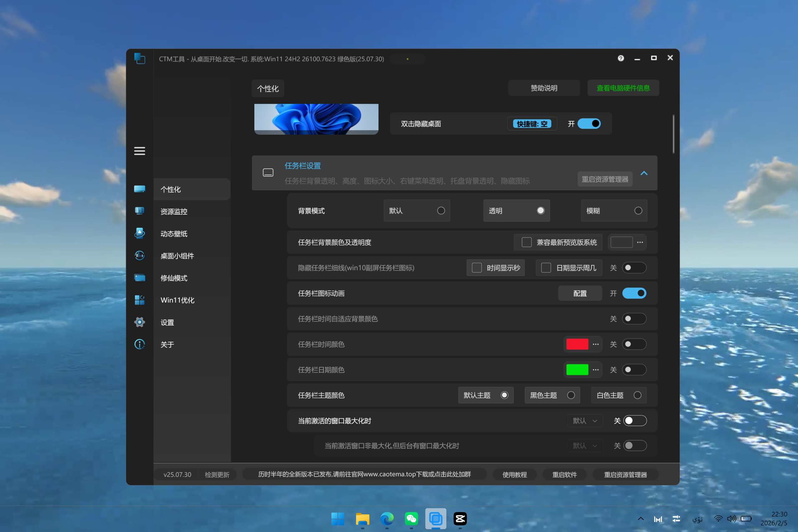Viewport: 798px width, 532px height.
Task: Click the help question mark icon
Action: click(x=621, y=58)
